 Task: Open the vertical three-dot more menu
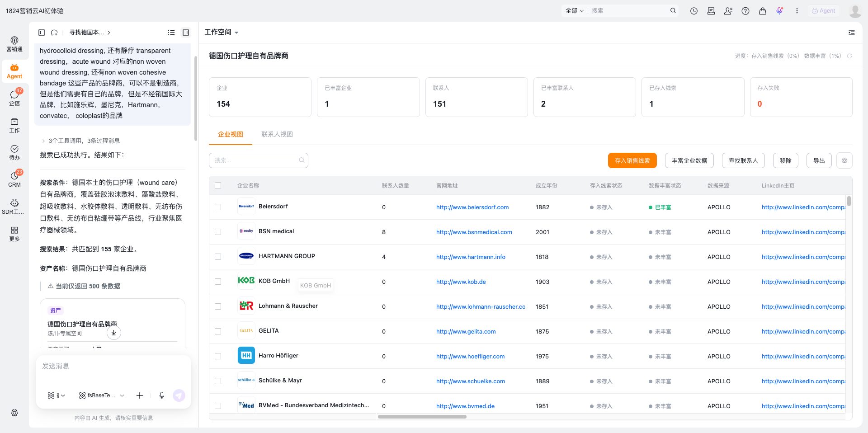[797, 11]
